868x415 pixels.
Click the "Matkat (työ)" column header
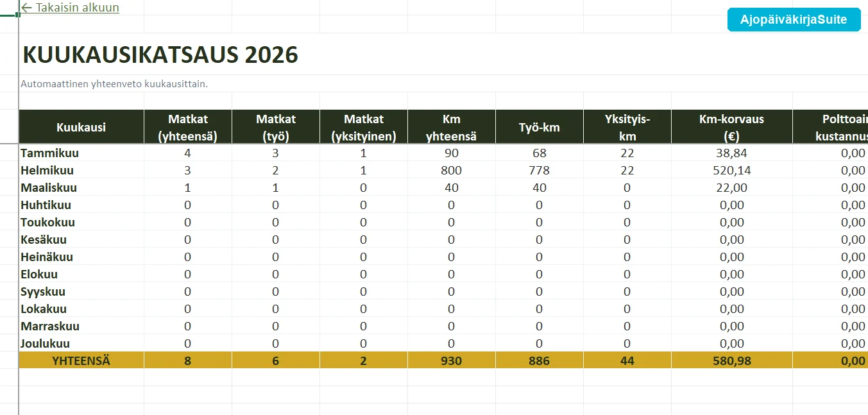click(276, 127)
